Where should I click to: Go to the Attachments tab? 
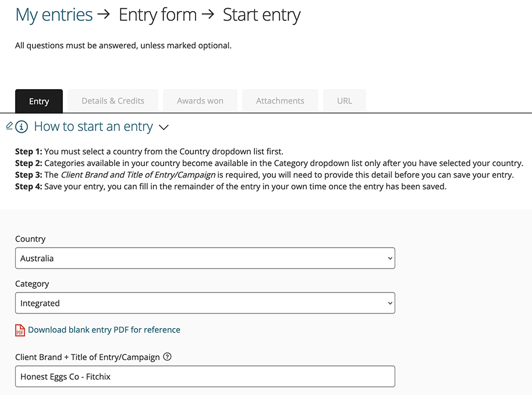click(x=280, y=101)
